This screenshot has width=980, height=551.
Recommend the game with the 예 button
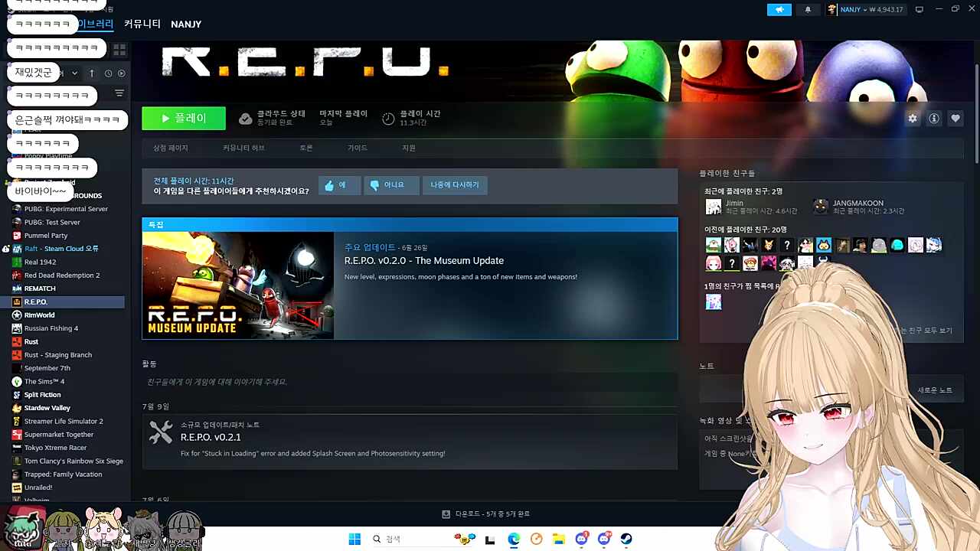point(339,185)
